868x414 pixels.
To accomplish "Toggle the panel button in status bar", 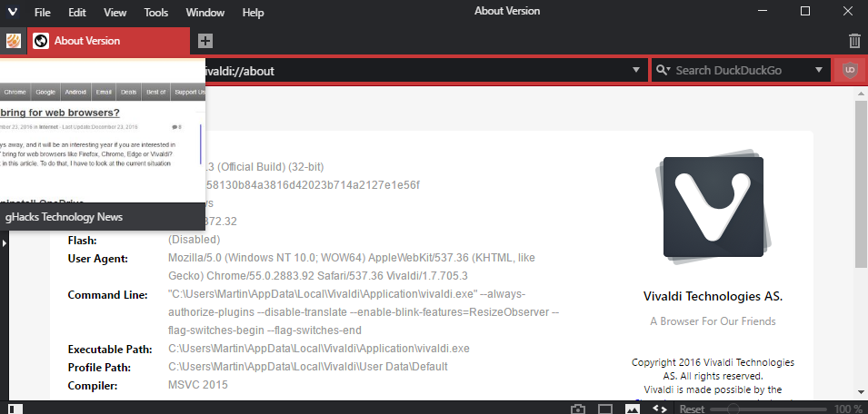I will click(15, 409).
